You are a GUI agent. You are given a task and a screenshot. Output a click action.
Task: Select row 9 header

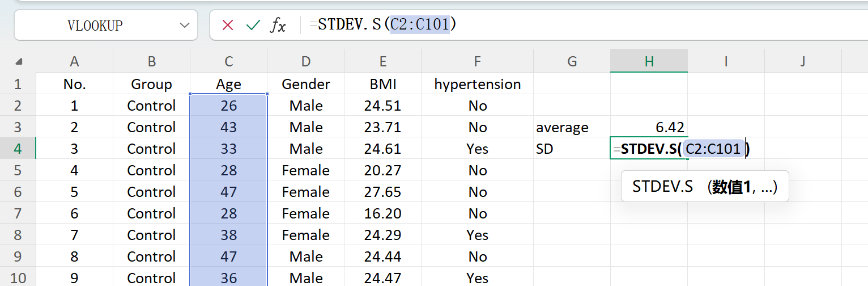(x=18, y=256)
